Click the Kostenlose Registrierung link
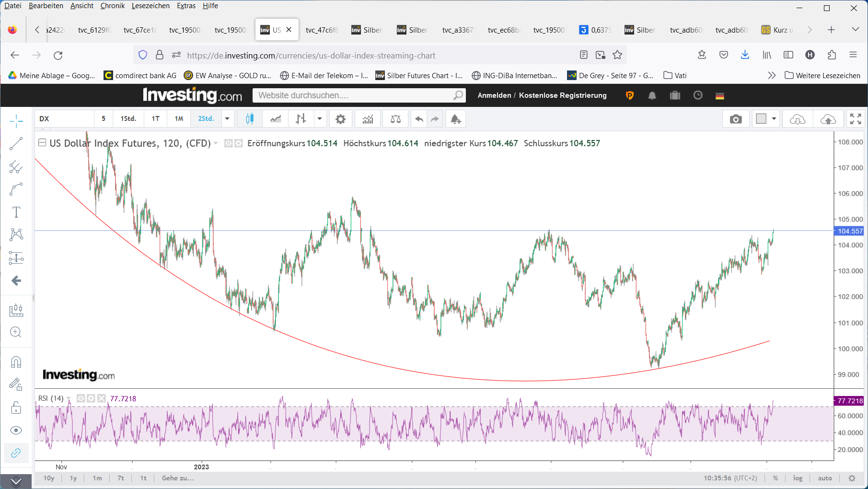This screenshot has width=868, height=489. 563,95
